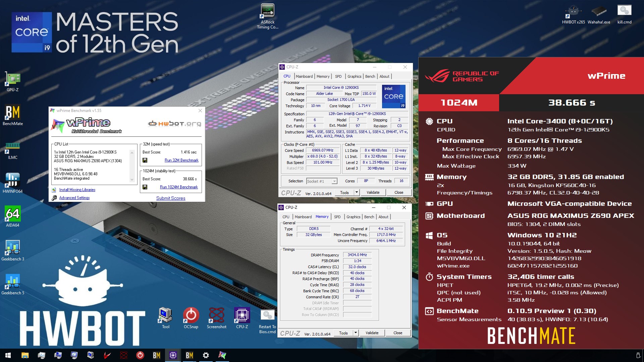Open Advanced Settings in wPrime
644x362 pixels.
click(74, 198)
